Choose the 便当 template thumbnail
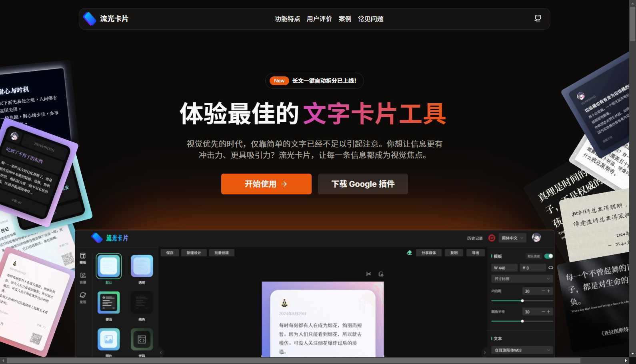 109,302
